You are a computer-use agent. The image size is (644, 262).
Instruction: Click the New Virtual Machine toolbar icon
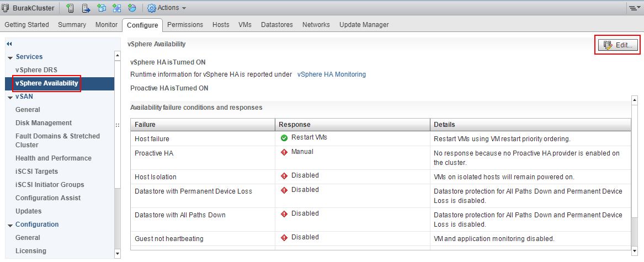coord(102,8)
